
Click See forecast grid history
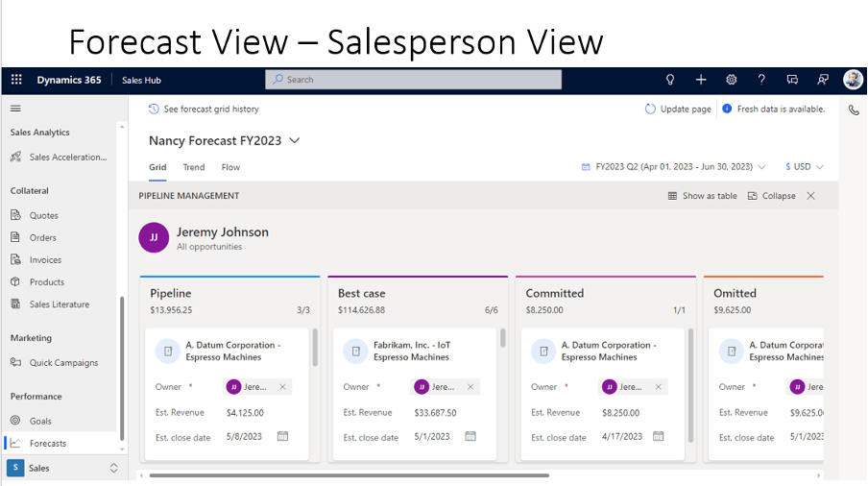pyautogui.click(x=204, y=109)
